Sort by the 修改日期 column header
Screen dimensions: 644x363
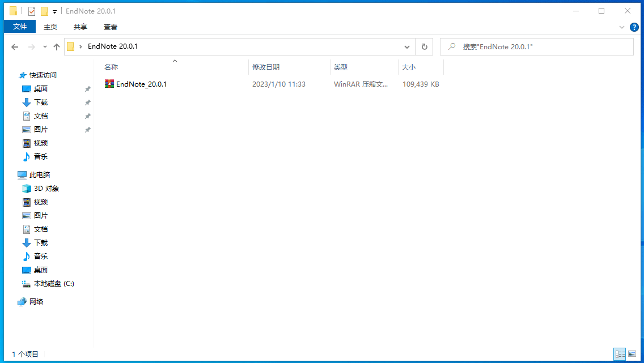click(x=266, y=67)
